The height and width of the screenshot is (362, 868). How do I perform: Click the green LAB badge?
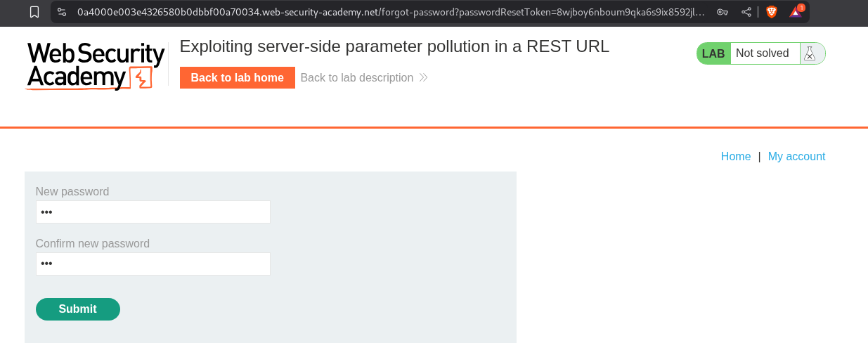[x=713, y=53]
